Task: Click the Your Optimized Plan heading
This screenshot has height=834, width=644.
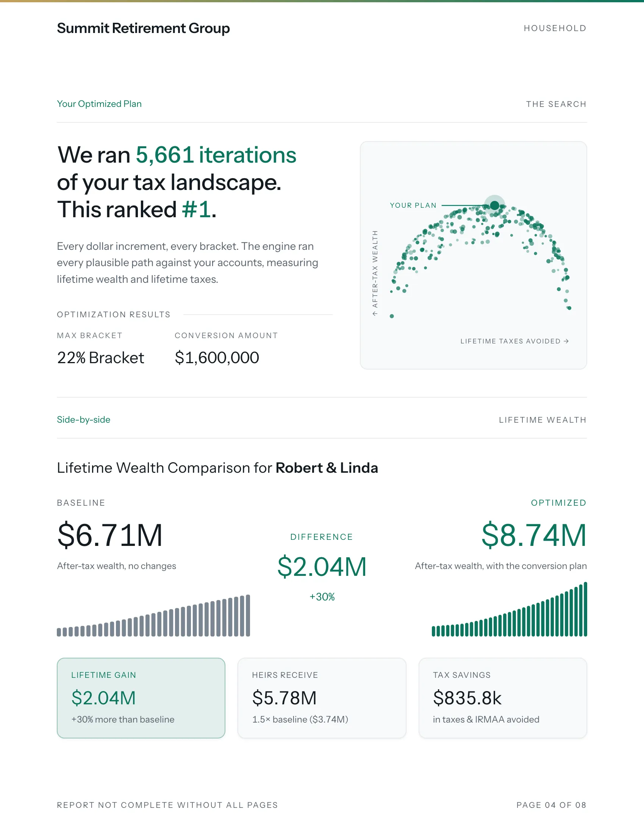Action: (99, 104)
